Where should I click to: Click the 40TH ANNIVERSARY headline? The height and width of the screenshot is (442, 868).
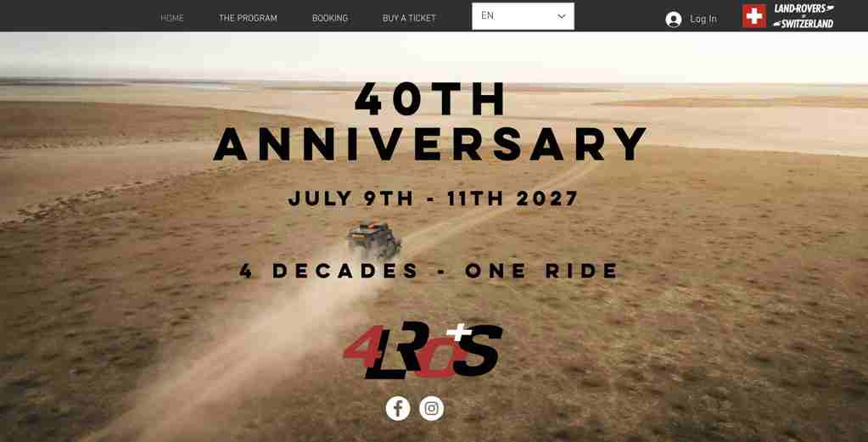click(x=430, y=121)
